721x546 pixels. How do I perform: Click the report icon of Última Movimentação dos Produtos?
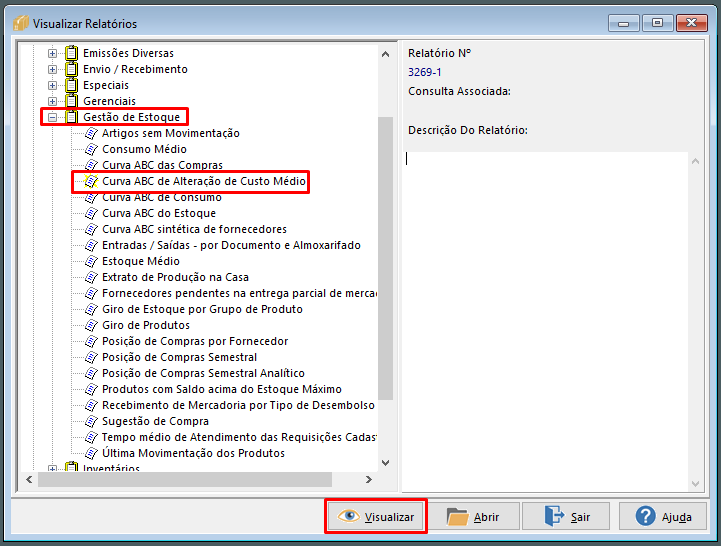pyautogui.click(x=92, y=453)
